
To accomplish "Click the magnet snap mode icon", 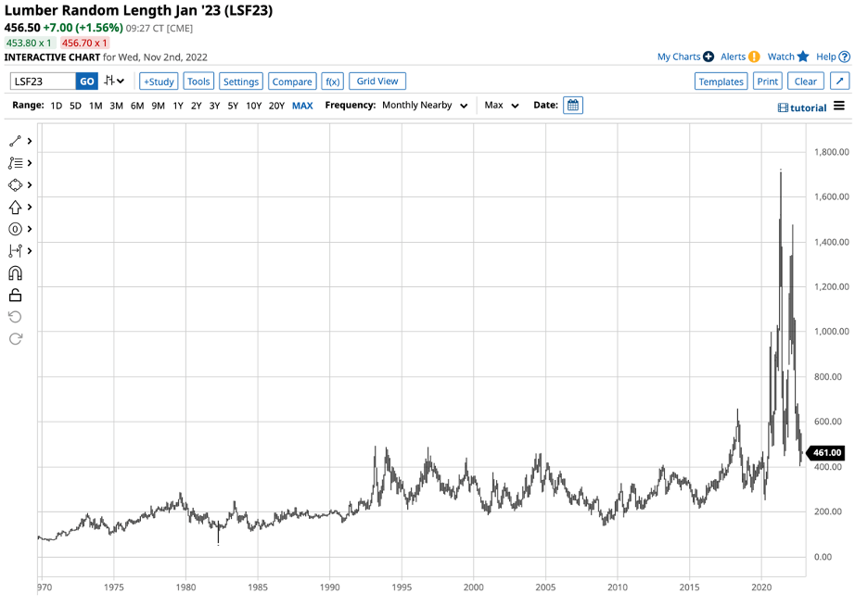I will (15, 273).
